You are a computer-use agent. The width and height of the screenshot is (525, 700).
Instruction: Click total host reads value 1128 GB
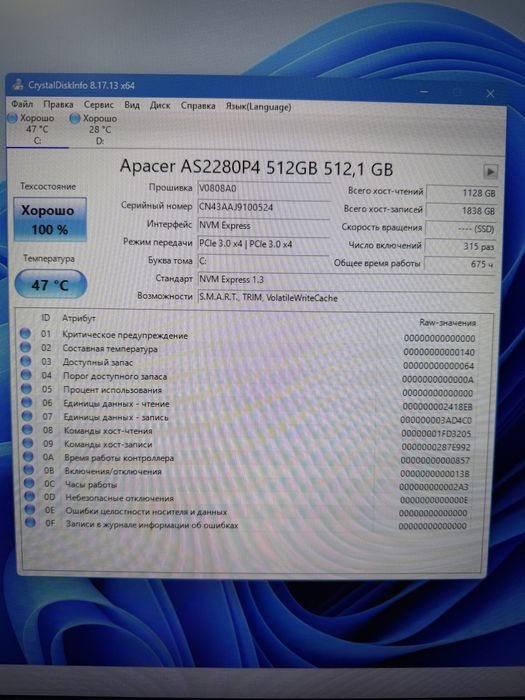pyautogui.click(x=462, y=193)
